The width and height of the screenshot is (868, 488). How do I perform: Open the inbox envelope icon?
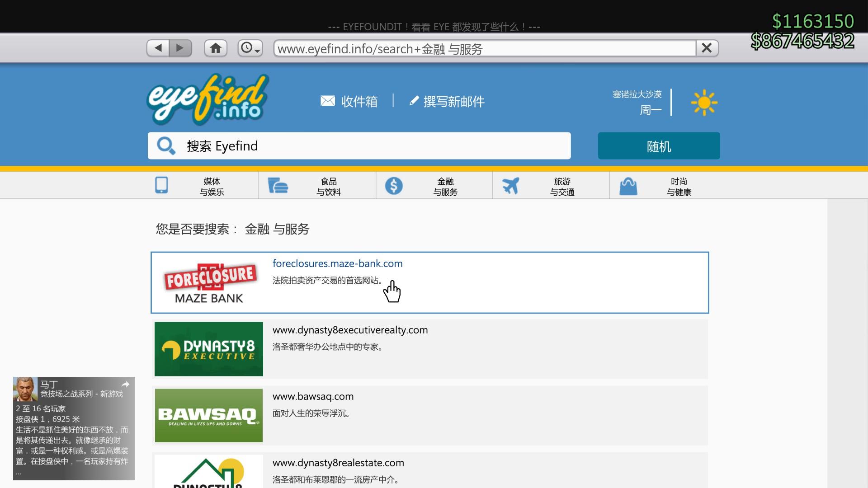pos(328,101)
